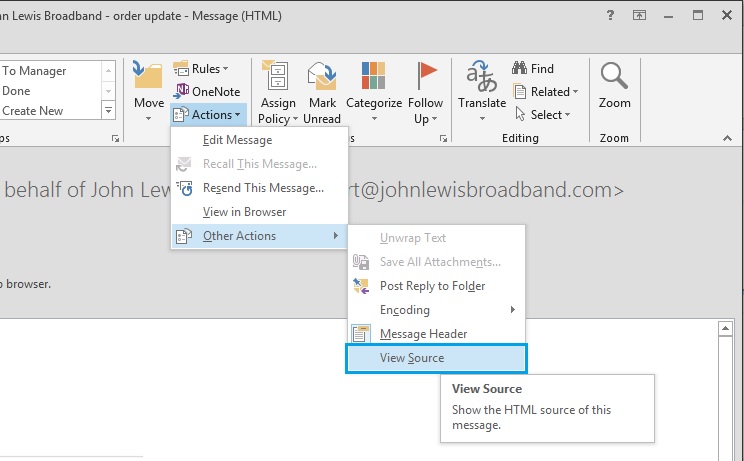744x461 pixels.
Task: Click View in Browser menu entry
Action: point(244,212)
